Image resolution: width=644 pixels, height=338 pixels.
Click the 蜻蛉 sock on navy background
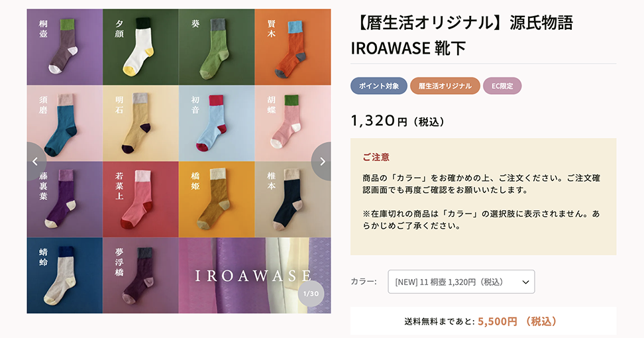(65, 275)
